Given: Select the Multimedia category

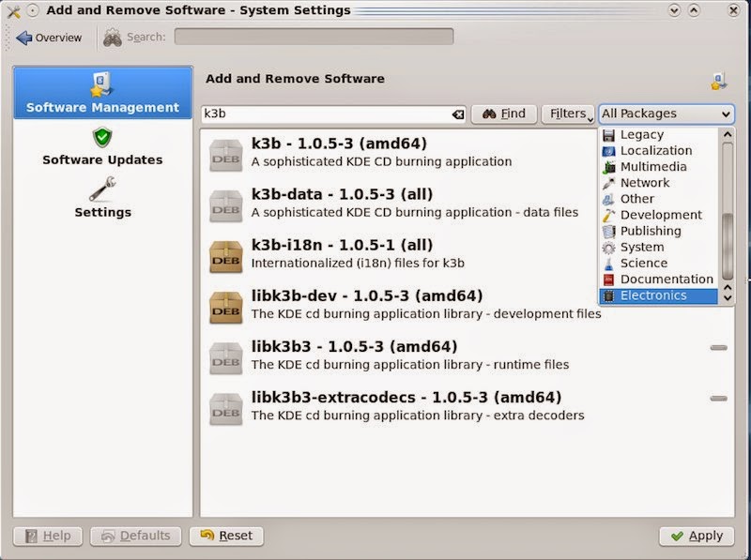Looking at the screenshot, I should tap(658, 167).
